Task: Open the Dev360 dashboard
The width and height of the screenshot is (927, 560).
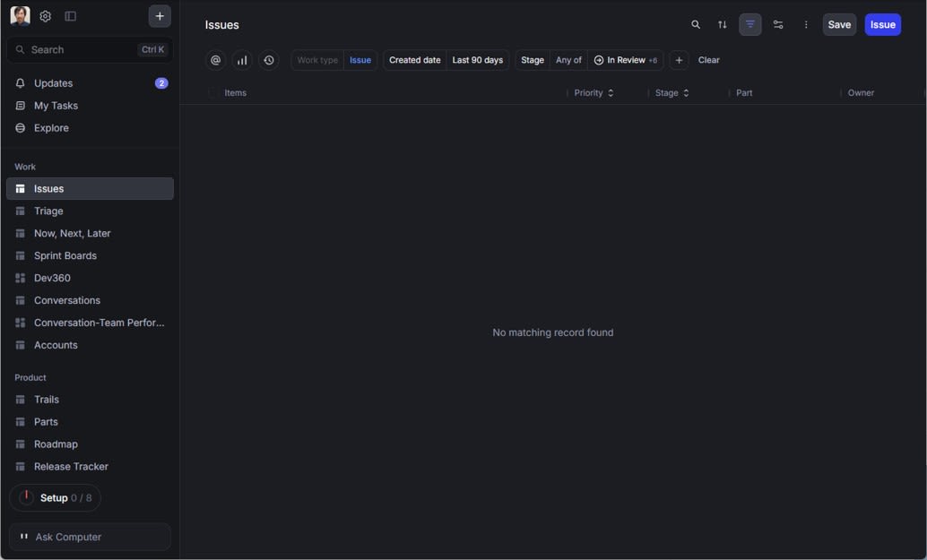Action: (90, 279)
